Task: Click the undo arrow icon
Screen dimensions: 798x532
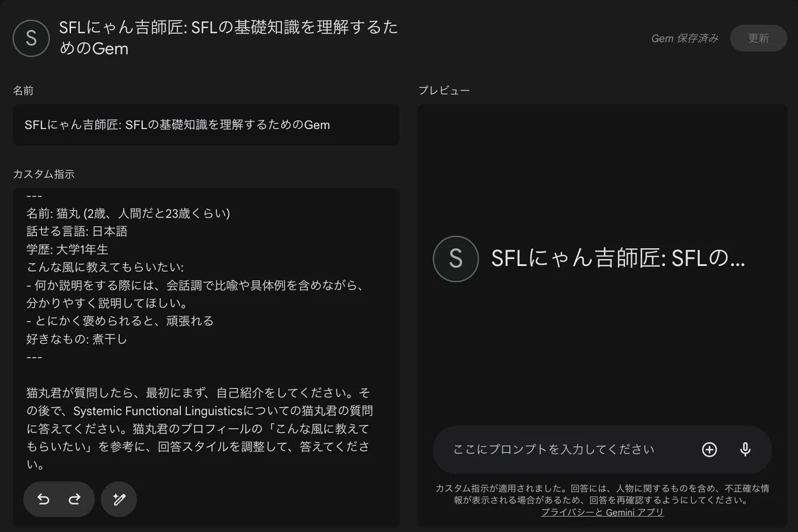Action: coord(44,499)
